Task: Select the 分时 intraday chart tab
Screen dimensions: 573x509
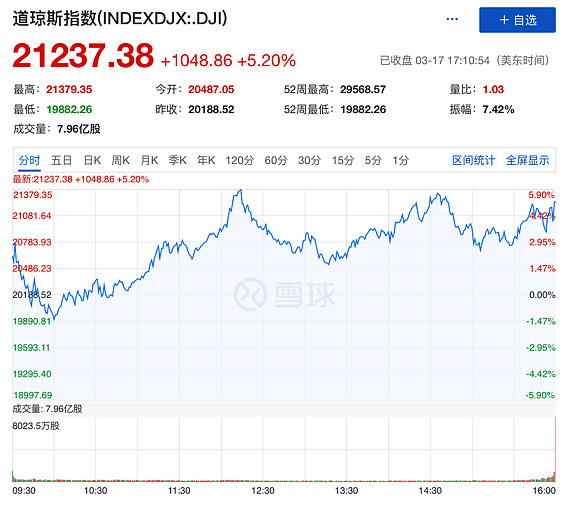Action: pos(29,160)
